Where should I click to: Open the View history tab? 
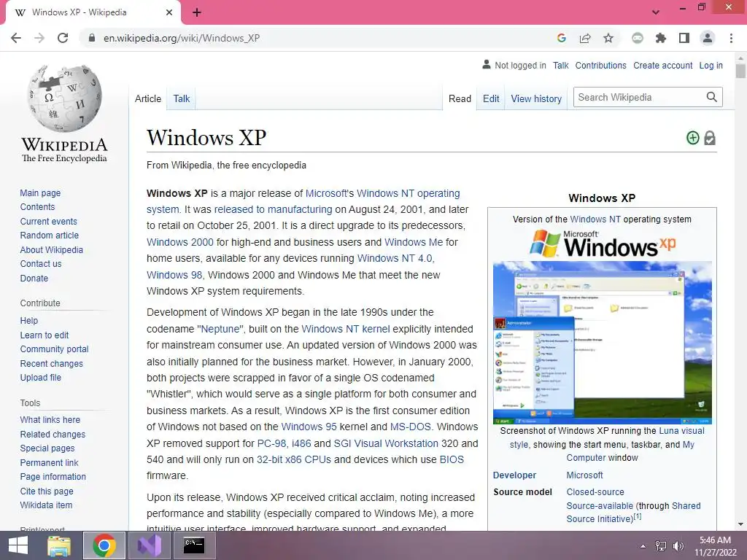click(536, 98)
